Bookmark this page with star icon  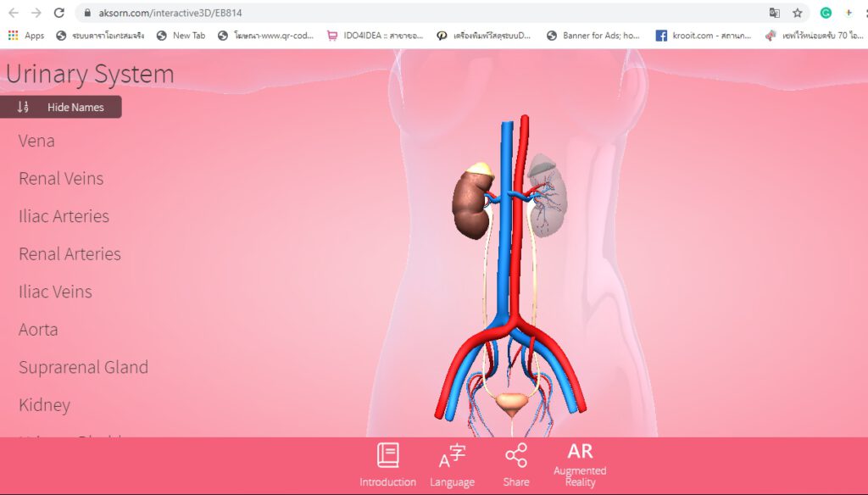point(798,13)
